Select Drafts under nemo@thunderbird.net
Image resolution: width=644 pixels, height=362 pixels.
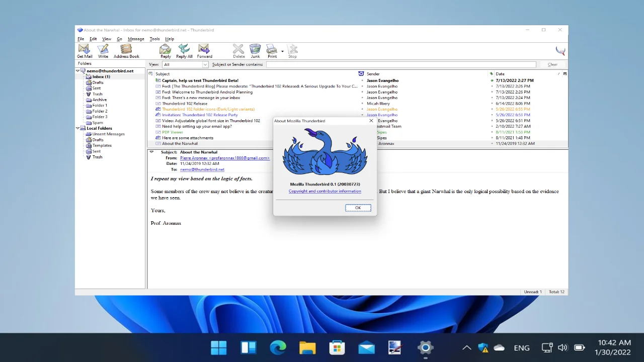pyautogui.click(x=98, y=82)
